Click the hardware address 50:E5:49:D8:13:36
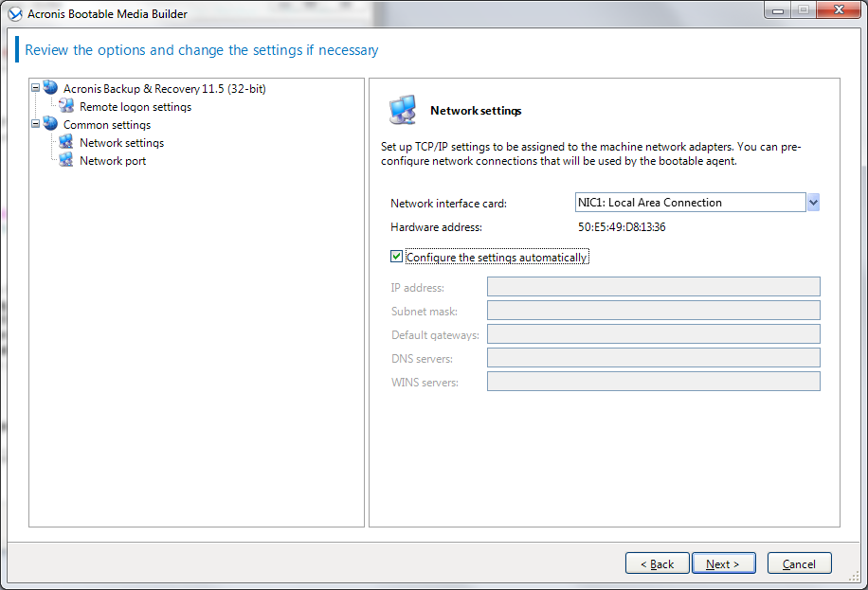The image size is (868, 590). coord(622,227)
